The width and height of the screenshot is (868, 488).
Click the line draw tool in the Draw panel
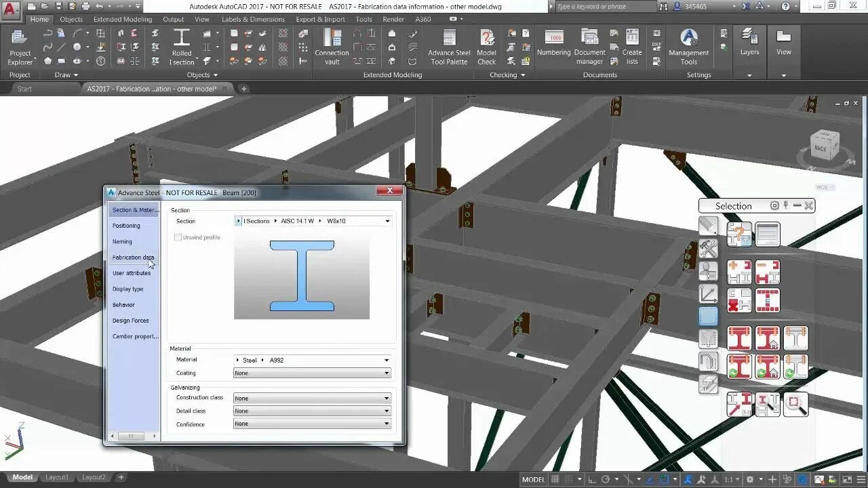point(62,47)
